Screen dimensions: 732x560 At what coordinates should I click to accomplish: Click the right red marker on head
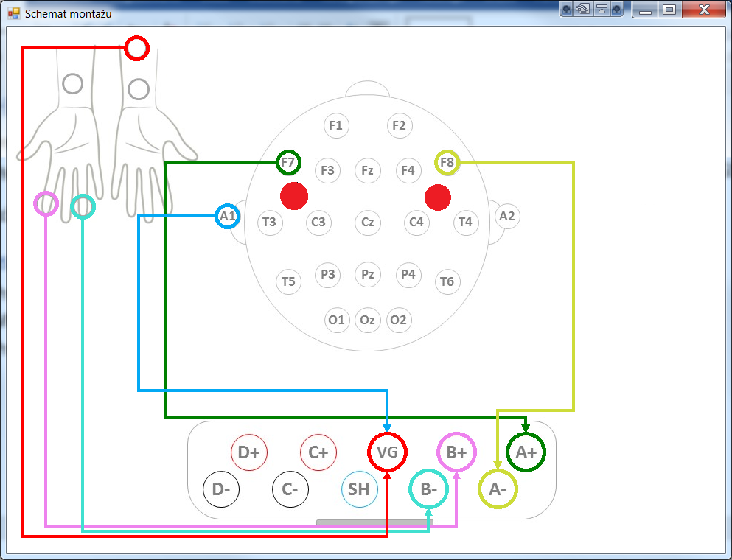pyautogui.click(x=438, y=197)
